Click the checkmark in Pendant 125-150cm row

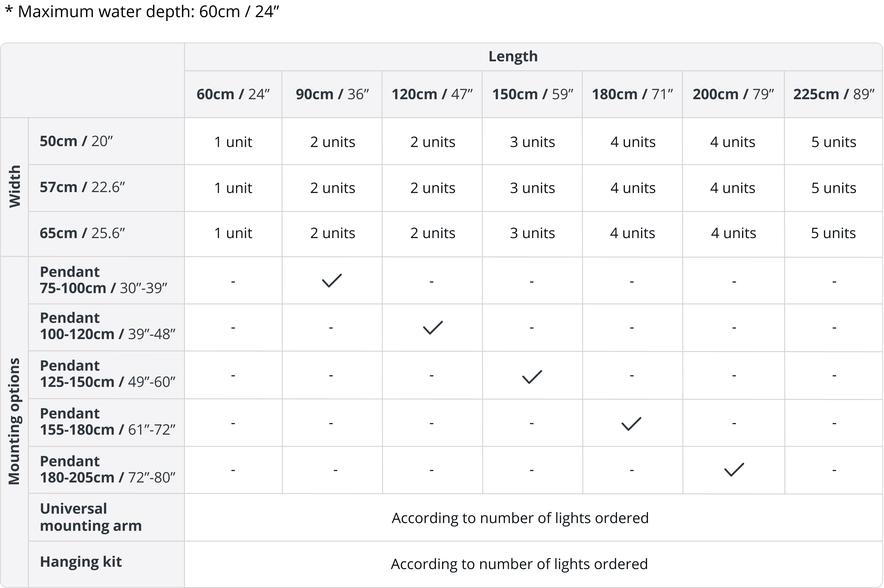pos(532,376)
